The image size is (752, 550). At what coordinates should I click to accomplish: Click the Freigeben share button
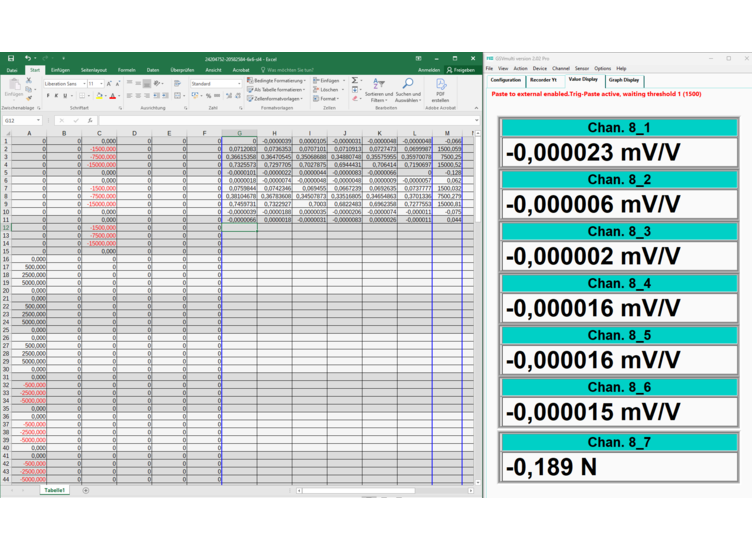point(462,70)
